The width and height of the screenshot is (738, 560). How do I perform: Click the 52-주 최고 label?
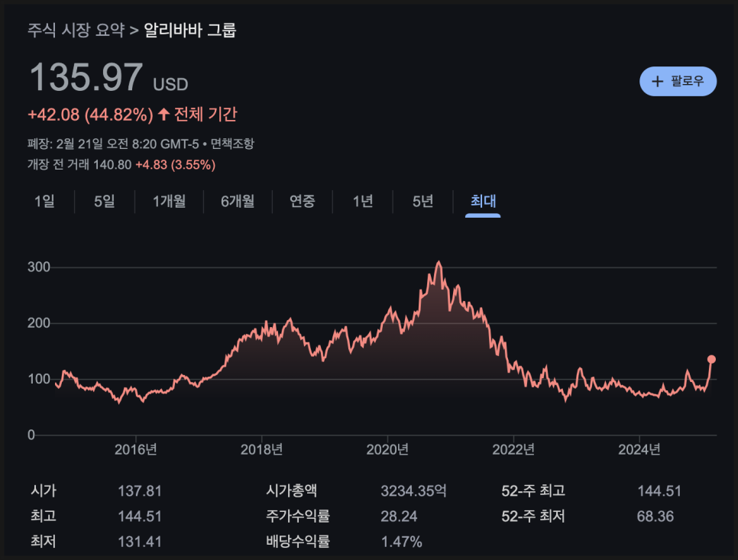532,491
